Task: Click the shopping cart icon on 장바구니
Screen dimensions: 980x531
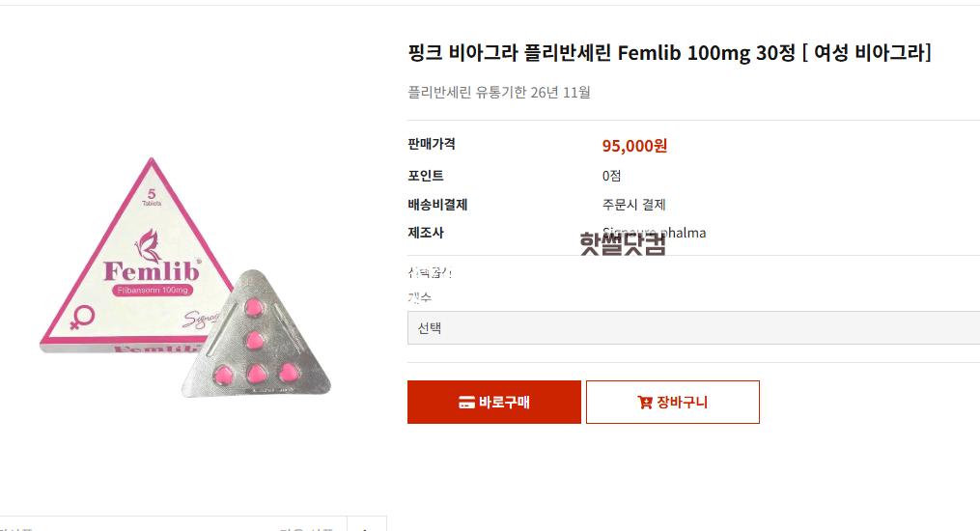Action: 645,403
